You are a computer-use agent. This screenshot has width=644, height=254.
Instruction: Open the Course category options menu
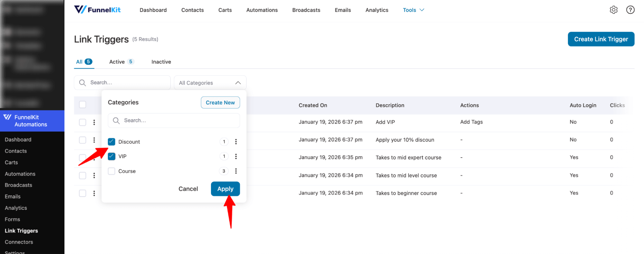[236, 171]
